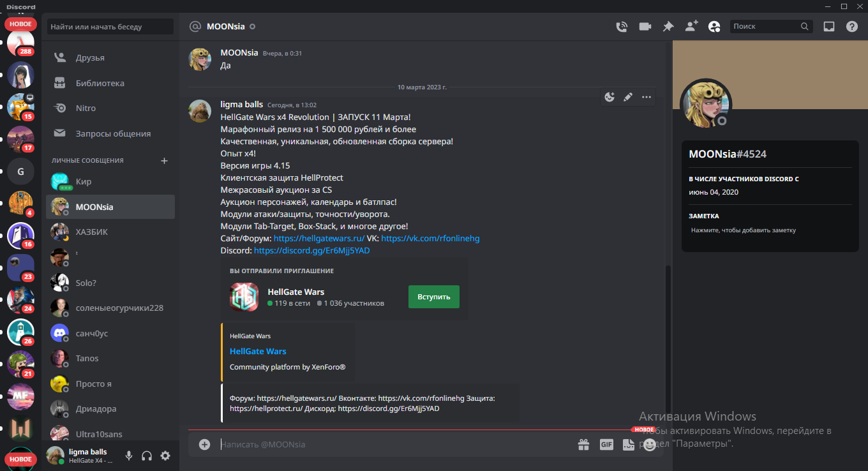Open conversation with ХАЗБИК
The image size is (868, 471).
[110, 232]
